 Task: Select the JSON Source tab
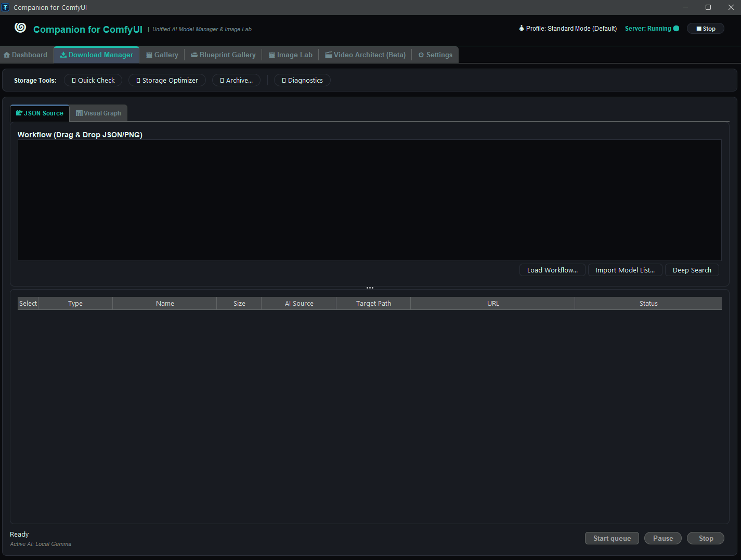40,113
